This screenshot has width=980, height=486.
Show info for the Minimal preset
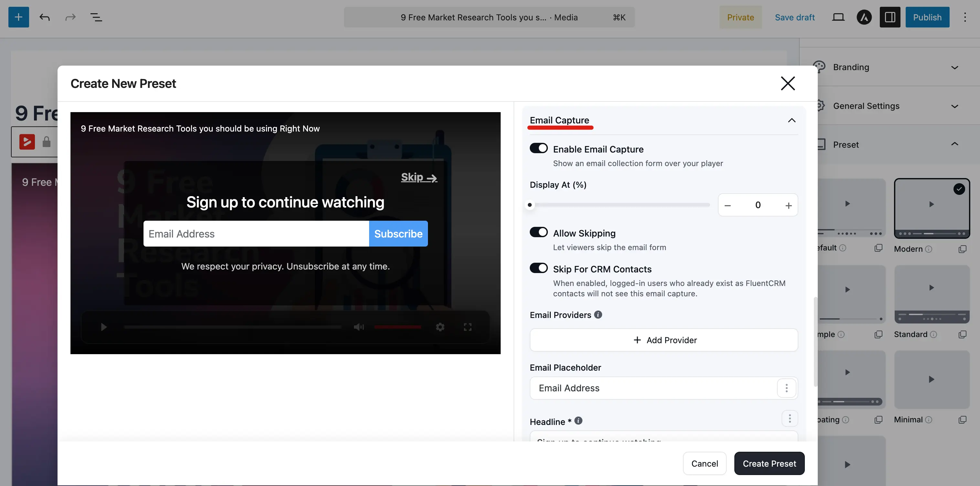coord(929,420)
